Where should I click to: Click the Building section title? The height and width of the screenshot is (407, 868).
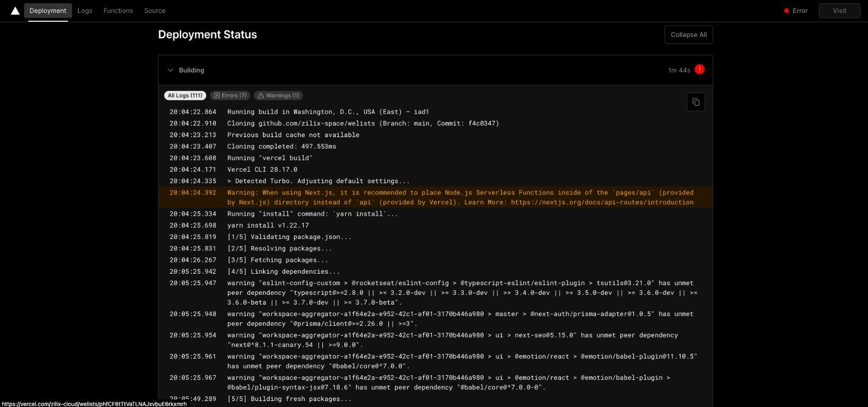click(192, 70)
